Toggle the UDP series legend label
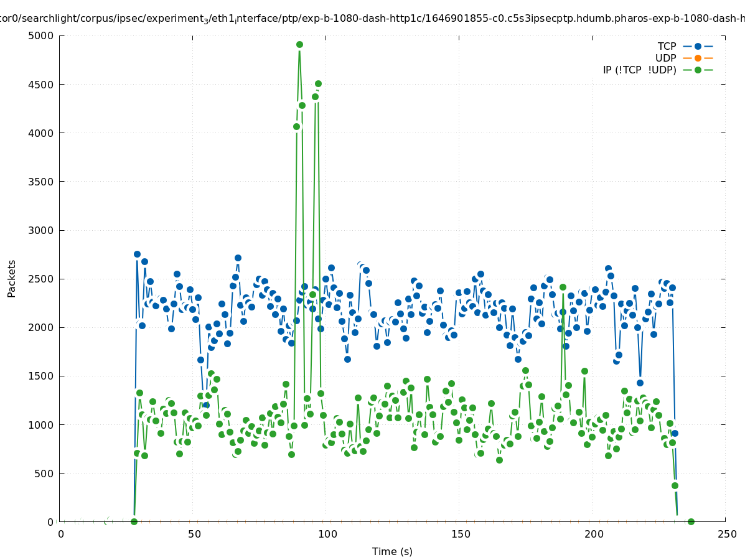This screenshot has height=560, width=745. coord(665,58)
